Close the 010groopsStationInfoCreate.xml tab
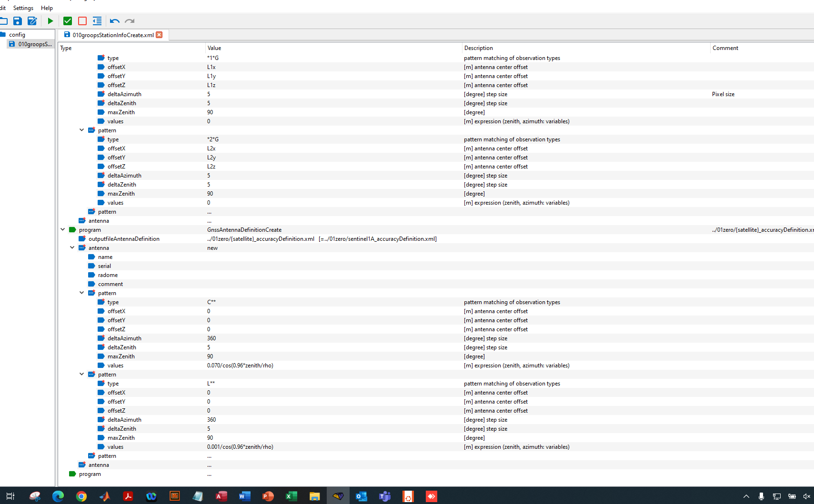The width and height of the screenshot is (814, 504). [x=160, y=35]
